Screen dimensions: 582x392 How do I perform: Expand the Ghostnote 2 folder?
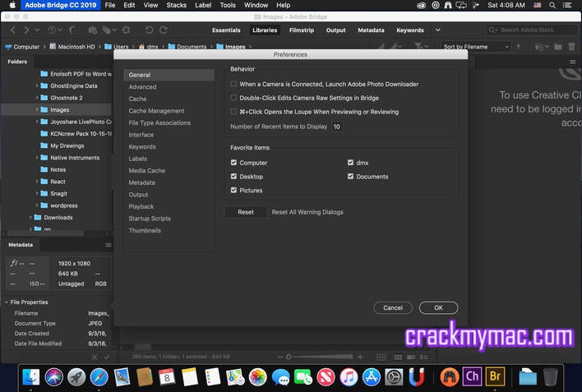coord(37,98)
